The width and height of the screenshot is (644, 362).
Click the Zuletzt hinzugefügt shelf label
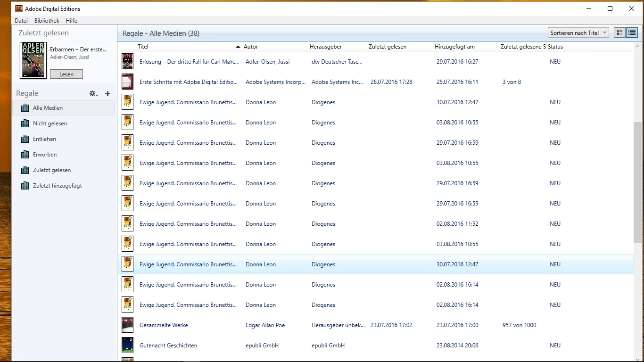pyautogui.click(x=58, y=186)
